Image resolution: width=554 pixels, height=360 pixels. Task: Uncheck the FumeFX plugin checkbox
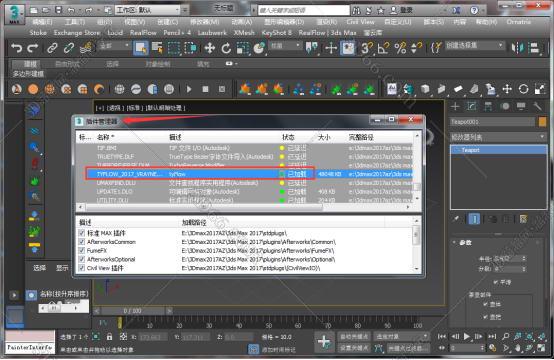click(x=82, y=250)
